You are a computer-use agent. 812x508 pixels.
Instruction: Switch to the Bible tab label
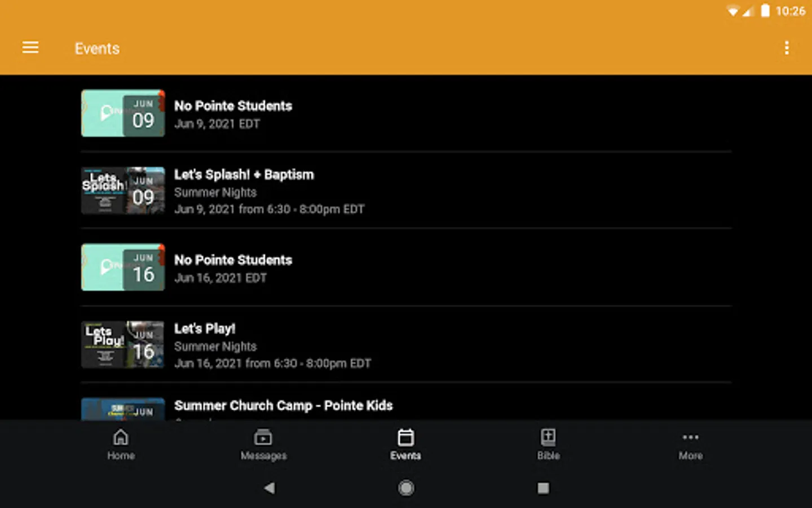coord(548,456)
